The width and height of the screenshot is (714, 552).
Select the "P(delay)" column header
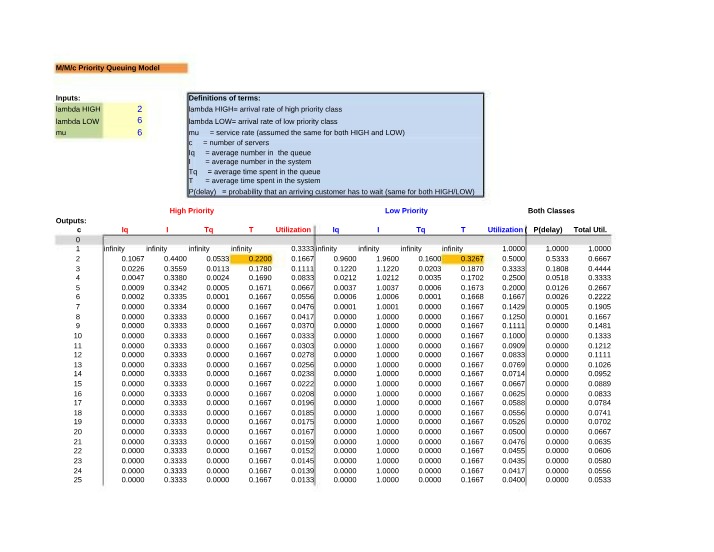tap(548, 230)
